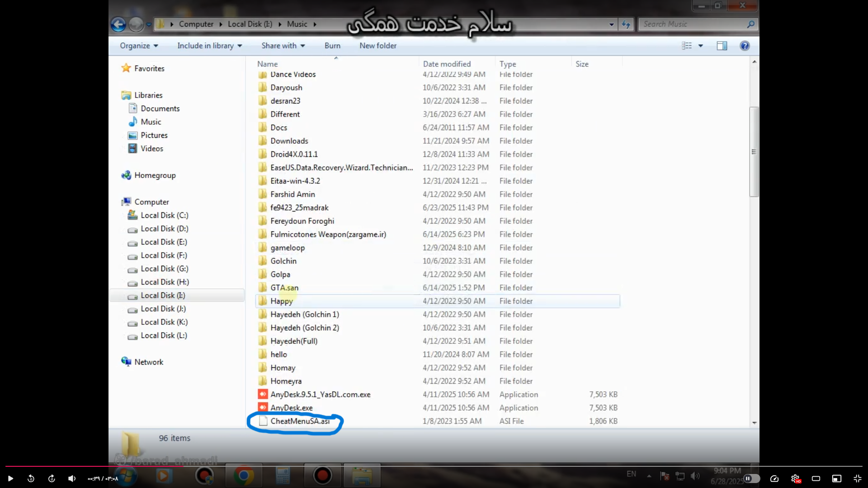
Task: Click Local Disk (I:) in the breadcrumb
Action: point(250,24)
